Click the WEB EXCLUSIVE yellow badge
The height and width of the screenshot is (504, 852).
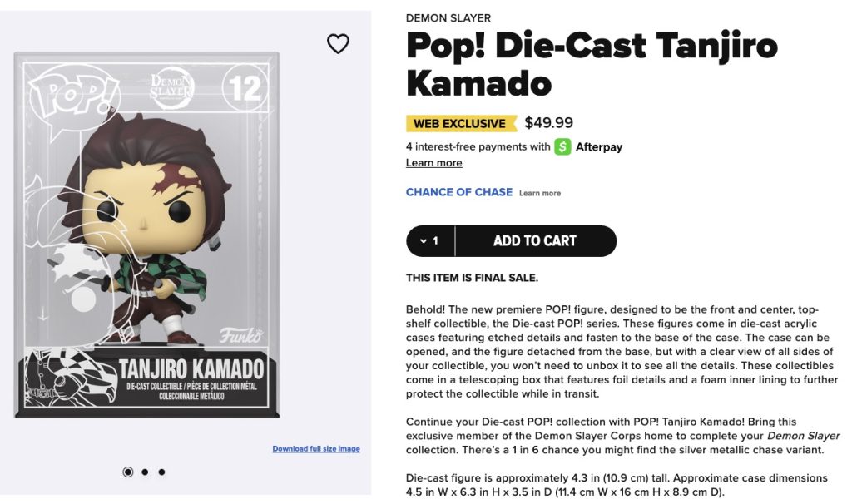click(x=459, y=124)
